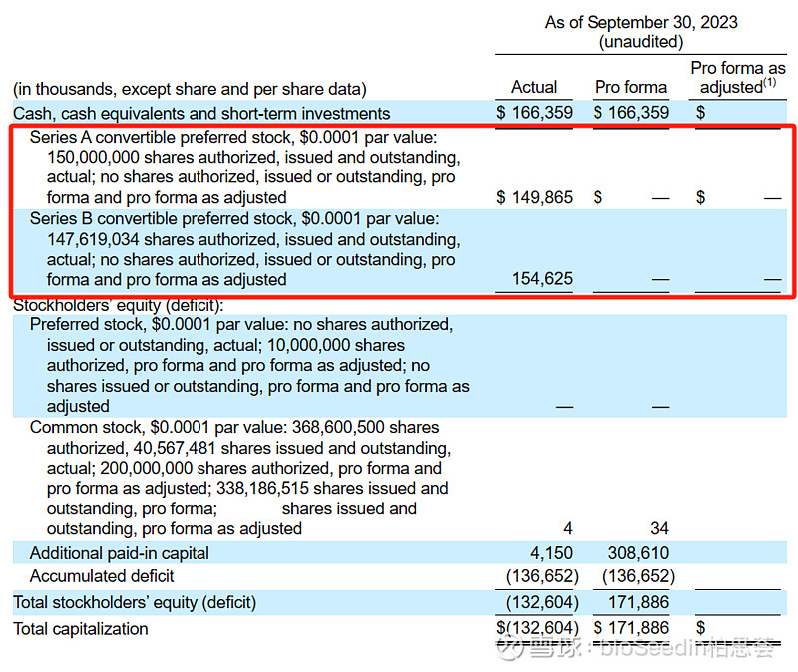Click the (unaudited) subheading text
The width and height of the screenshot is (798, 672).
pos(640,42)
